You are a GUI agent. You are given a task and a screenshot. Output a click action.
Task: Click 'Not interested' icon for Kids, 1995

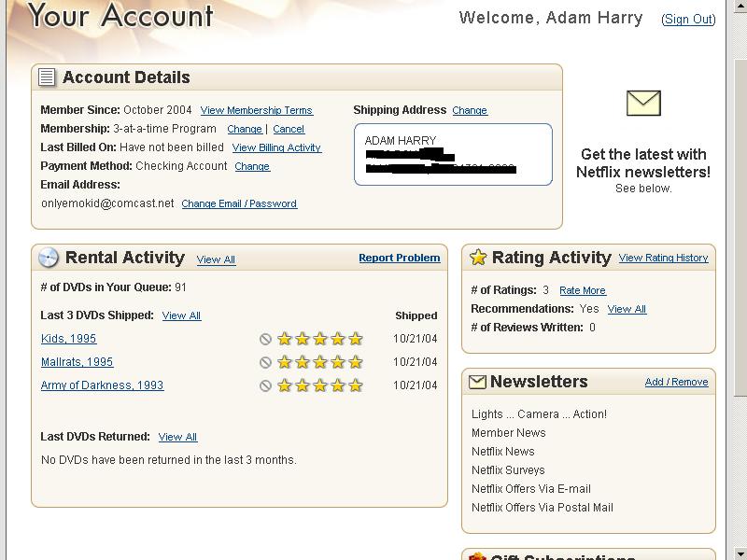(x=265, y=339)
